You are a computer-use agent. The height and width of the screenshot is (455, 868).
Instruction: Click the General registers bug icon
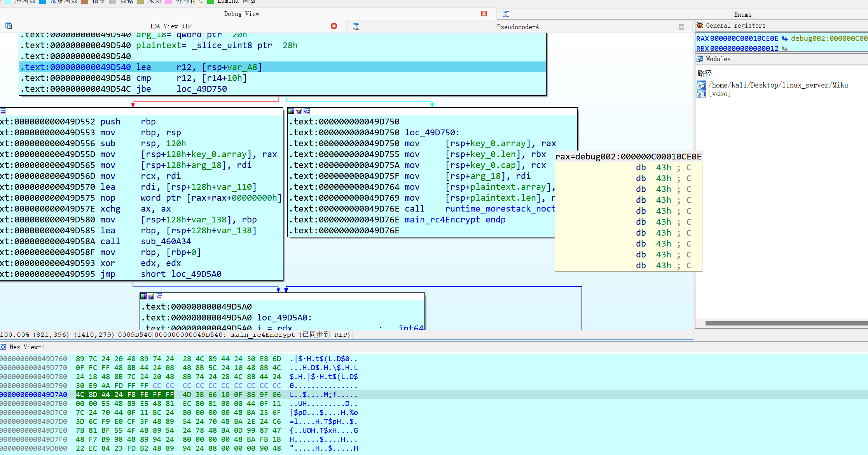click(700, 25)
